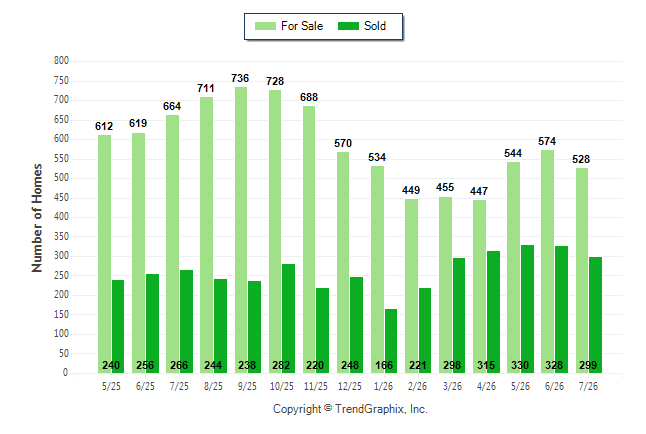Click the 9/25 For Sale bar labeled 736
Screen dimensions: 646x434
click(241, 230)
